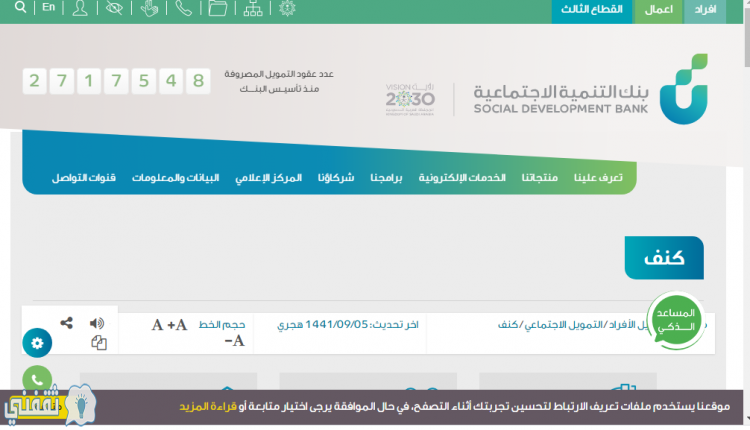
Task: Follow the كنف breadcrumb link
Action: (x=508, y=325)
